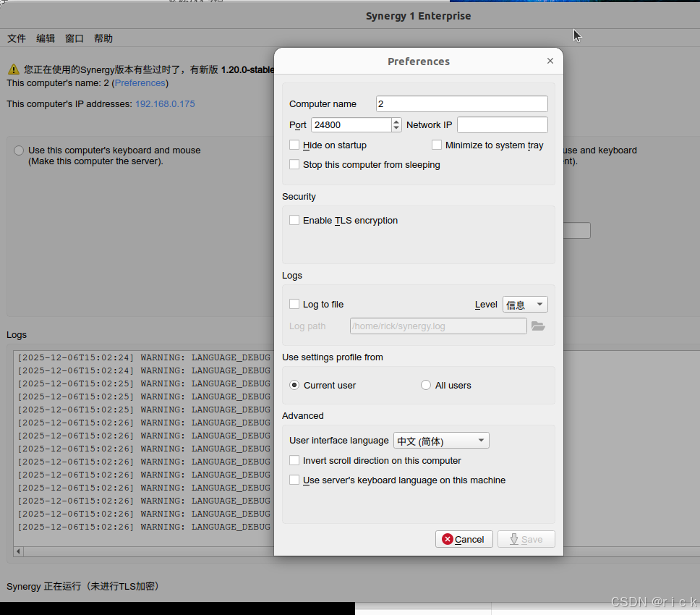Click the yellow update warning icon

click(14, 69)
